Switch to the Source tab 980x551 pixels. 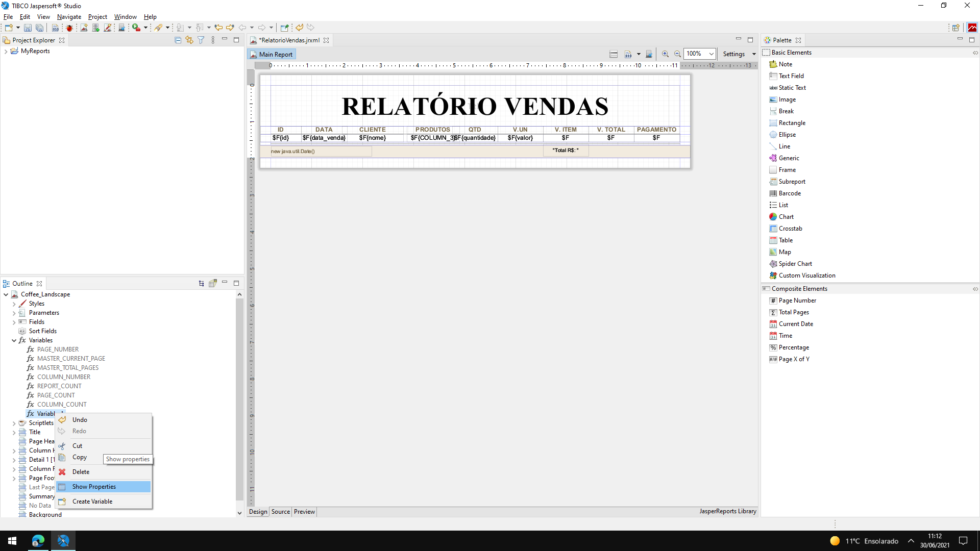click(280, 512)
